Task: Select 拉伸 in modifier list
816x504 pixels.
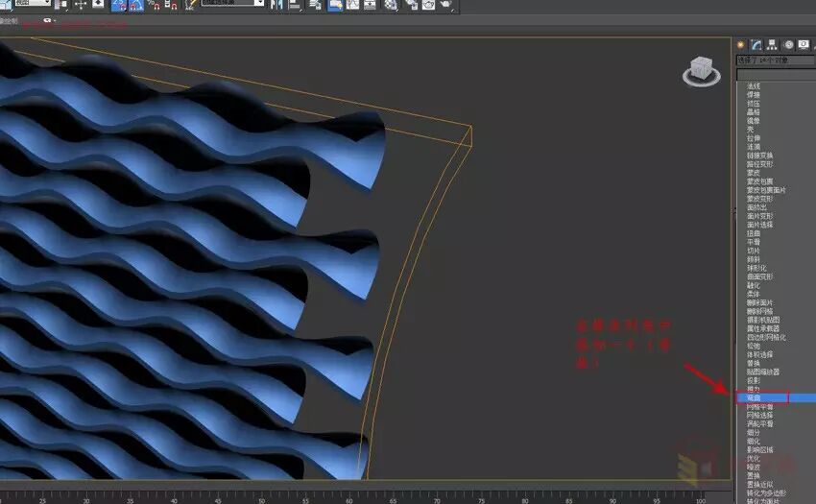Action: coord(754,138)
